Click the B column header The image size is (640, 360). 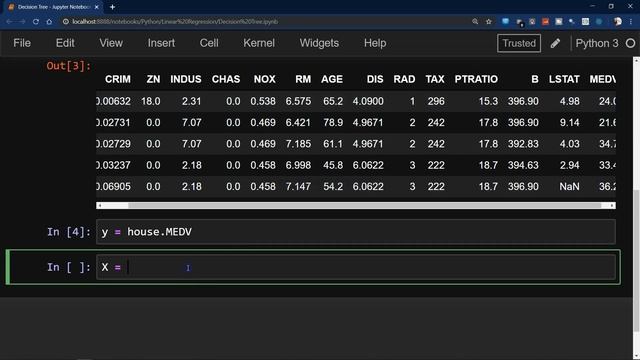tap(535, 79)
